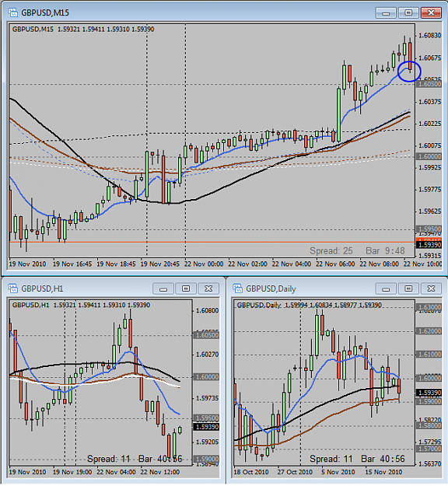Viewport: 448px width, 486px height.
Task: Click the 19 Nov 16:45 time label on M15 chart
Action: click(x=72, y=264)
